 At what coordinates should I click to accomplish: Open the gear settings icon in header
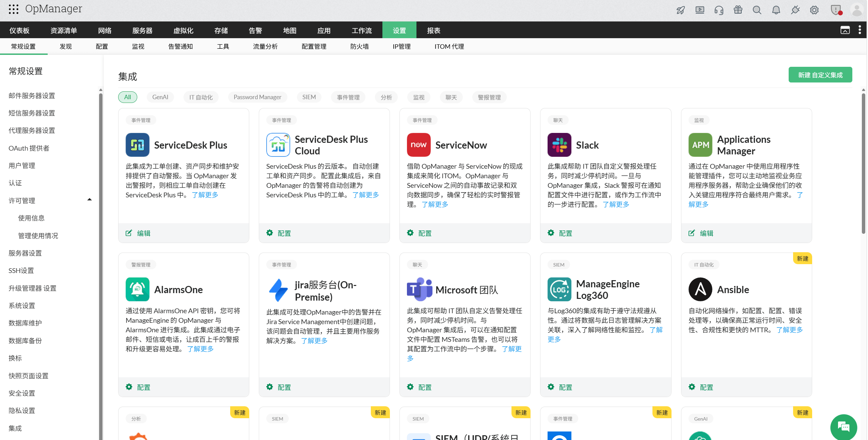tap(814, 10)
